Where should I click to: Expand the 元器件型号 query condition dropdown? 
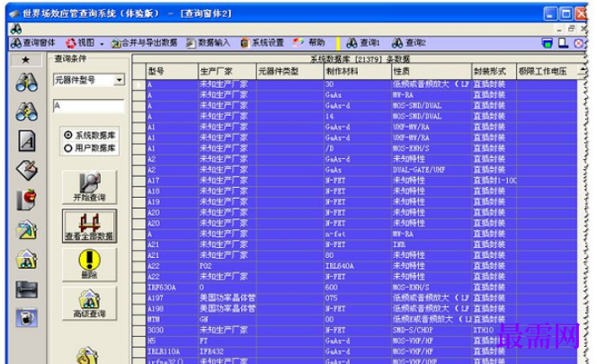(120, 80)
